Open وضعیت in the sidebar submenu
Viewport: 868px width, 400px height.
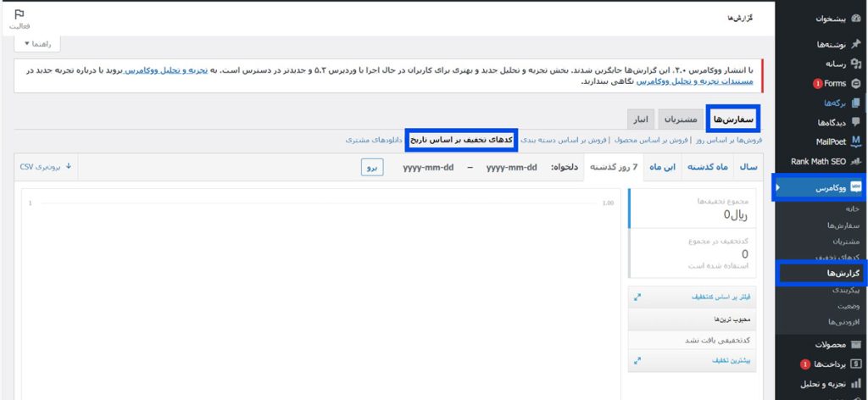(x=849, y=306)
